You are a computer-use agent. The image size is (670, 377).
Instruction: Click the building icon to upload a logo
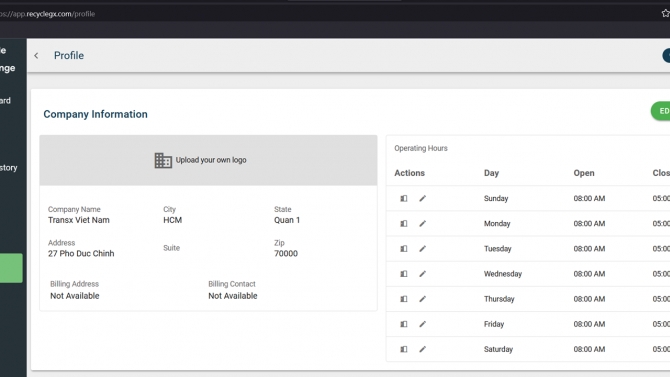point(163,160)
